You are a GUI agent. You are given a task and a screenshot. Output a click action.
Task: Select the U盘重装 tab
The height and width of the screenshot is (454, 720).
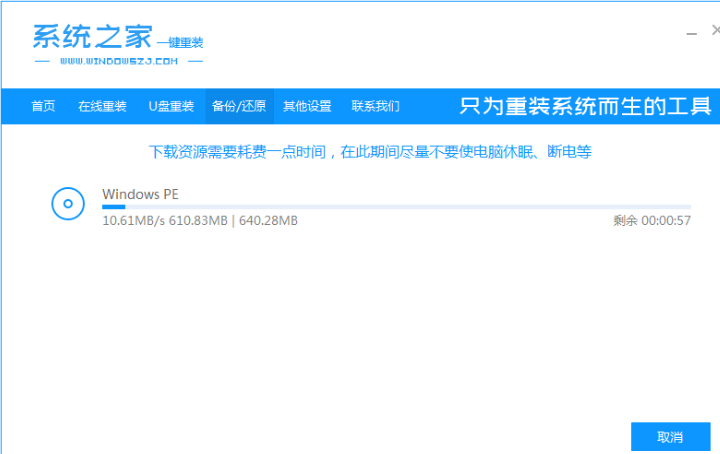coord(171,106)
